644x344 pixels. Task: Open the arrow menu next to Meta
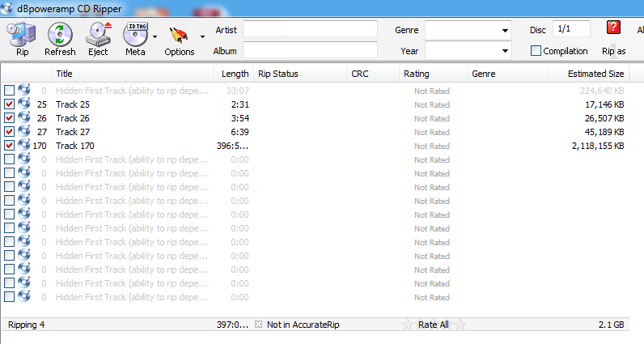tap(155, 36)
